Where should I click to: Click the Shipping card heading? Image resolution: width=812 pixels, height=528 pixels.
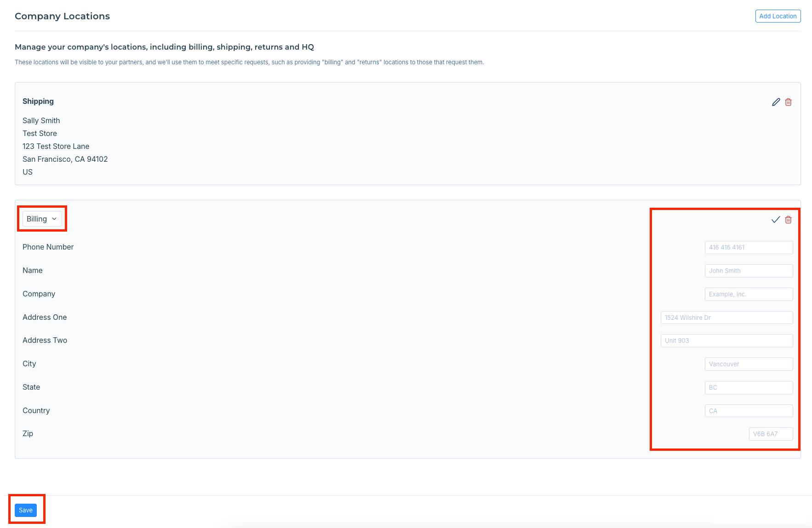tap(38, 101)
